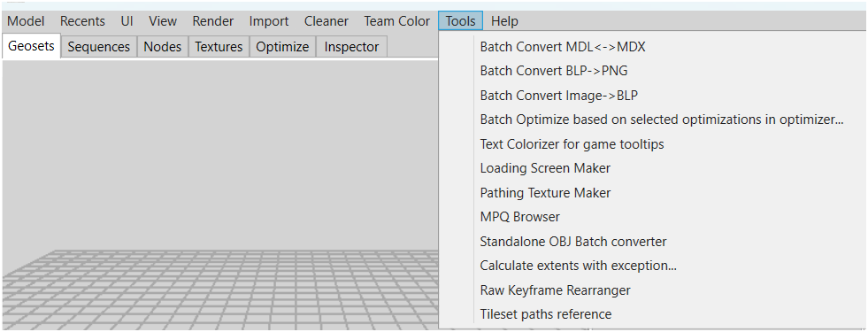868x332 pixels.
Task: Open the Render menu
Action: coord(213,21)
